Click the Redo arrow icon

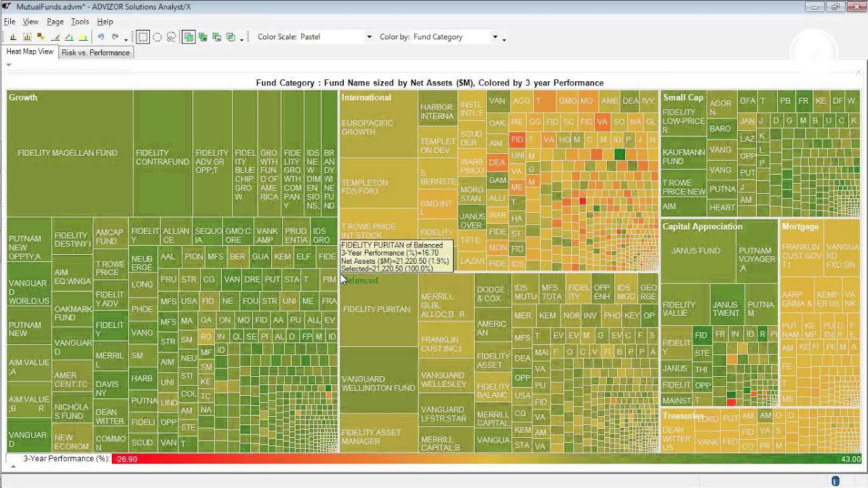(x=115, y=37)
